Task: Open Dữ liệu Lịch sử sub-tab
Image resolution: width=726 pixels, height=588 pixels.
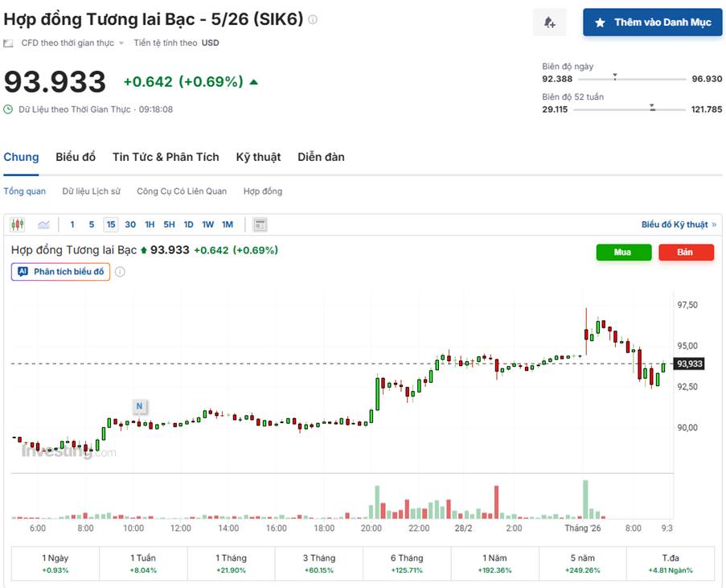Action: click(x=91, y=191)
